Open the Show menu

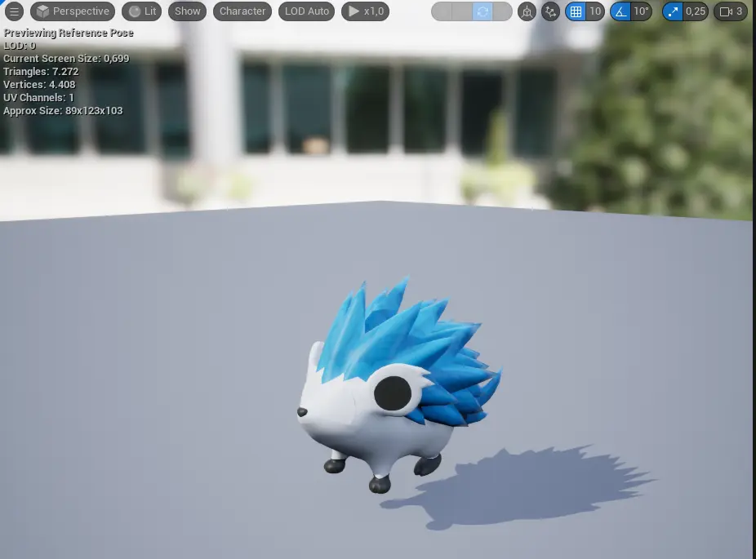pos(187,11)
